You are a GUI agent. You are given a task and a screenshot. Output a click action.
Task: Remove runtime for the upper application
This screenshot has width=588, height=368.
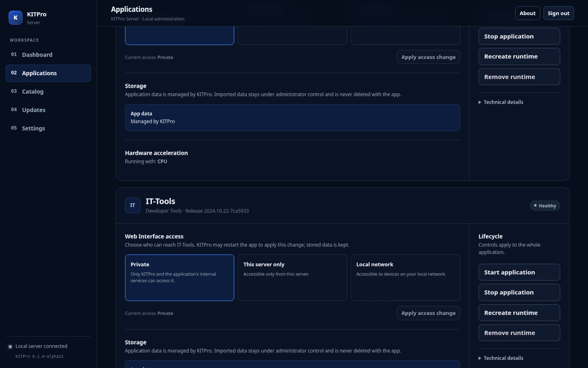519,77
